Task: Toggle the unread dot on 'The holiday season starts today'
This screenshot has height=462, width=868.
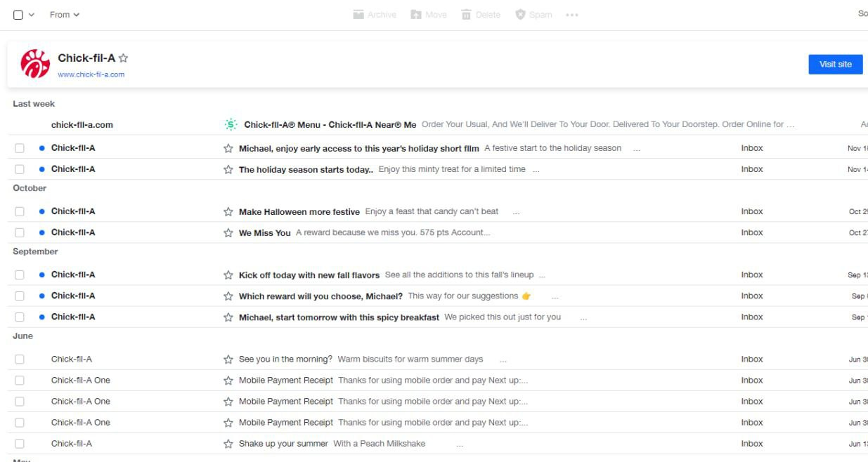Action: pos(42,169)
